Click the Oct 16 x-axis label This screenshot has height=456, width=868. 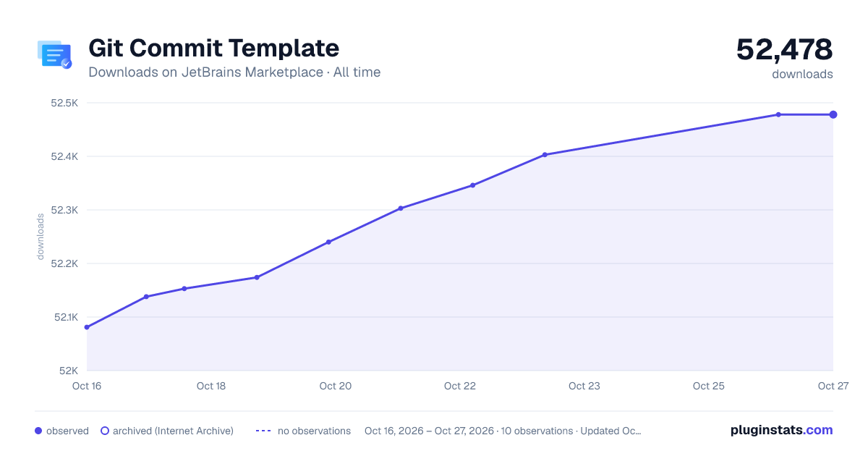(x=87, y=386)
